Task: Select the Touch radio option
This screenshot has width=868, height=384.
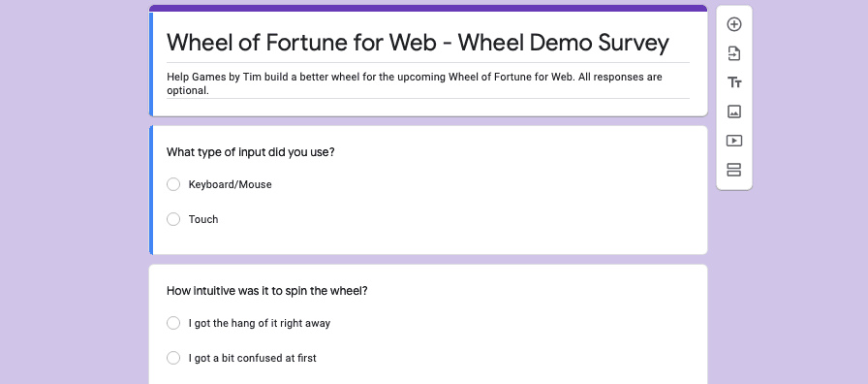Action: (x=173, y=219)
